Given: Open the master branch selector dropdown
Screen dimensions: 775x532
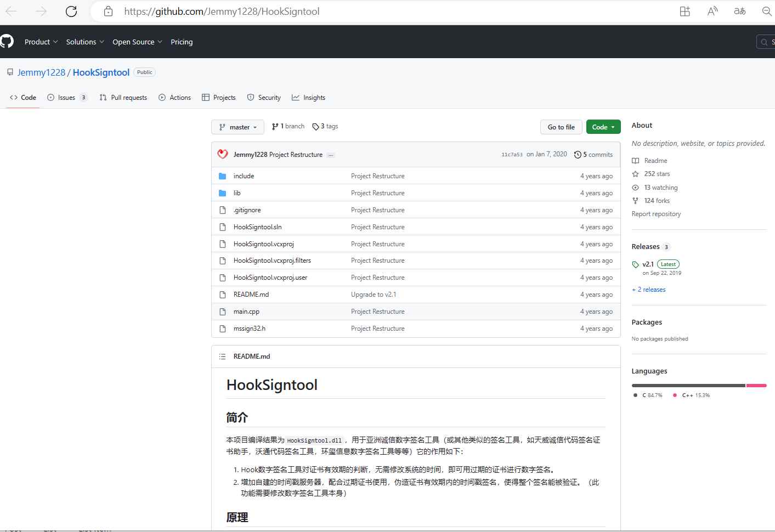Looking at the screenshot, I should tap(237, 127).
